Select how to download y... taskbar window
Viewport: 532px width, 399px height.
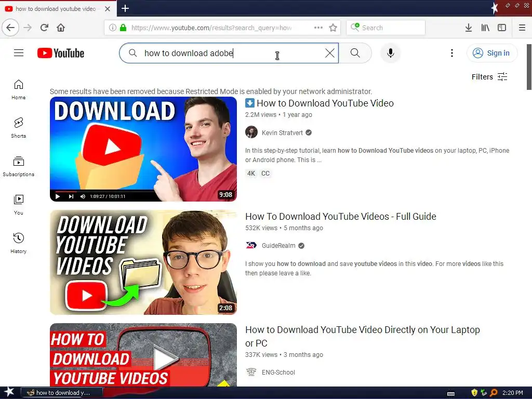62,393
